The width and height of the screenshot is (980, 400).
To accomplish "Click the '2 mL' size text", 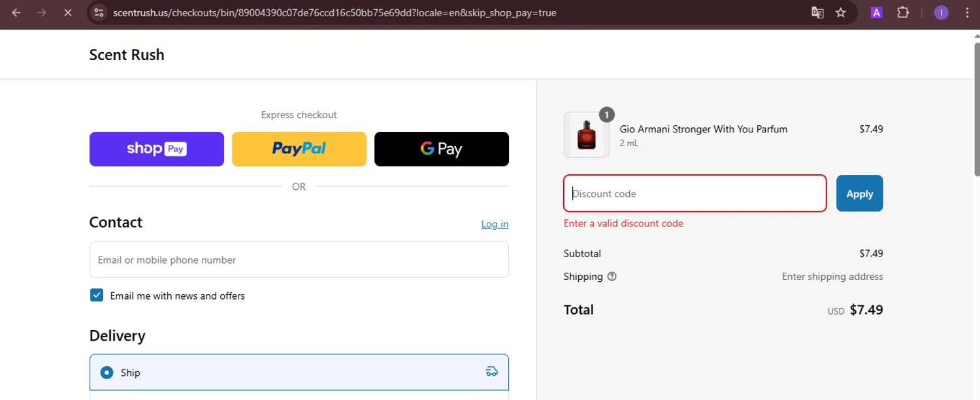I will pos(629,144).
